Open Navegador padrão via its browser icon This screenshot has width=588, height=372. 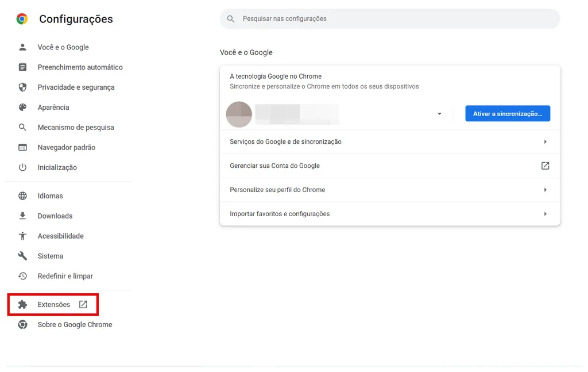tap(22, 147)
